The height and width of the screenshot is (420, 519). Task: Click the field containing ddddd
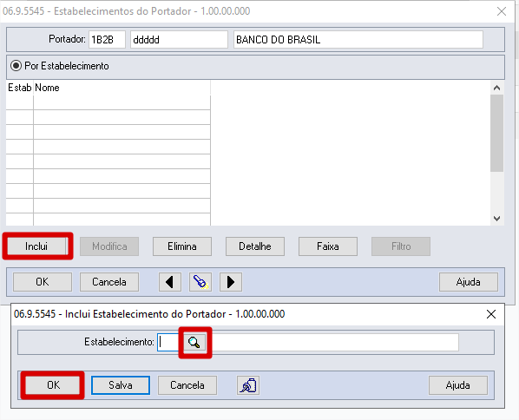[179, 40]
